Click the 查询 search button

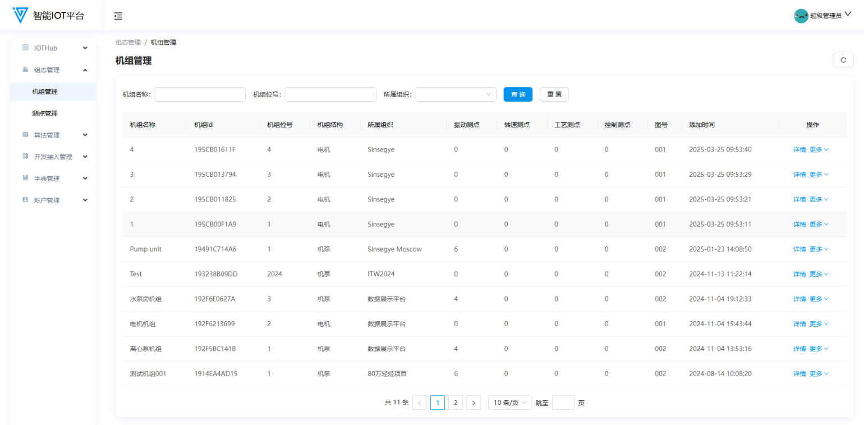point(518,94)
